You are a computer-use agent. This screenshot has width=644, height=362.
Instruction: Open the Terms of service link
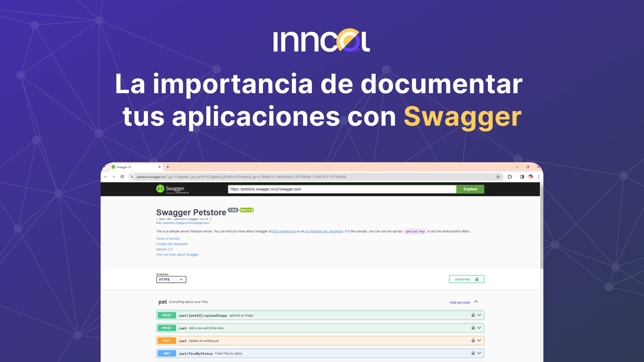pos(168,238)
